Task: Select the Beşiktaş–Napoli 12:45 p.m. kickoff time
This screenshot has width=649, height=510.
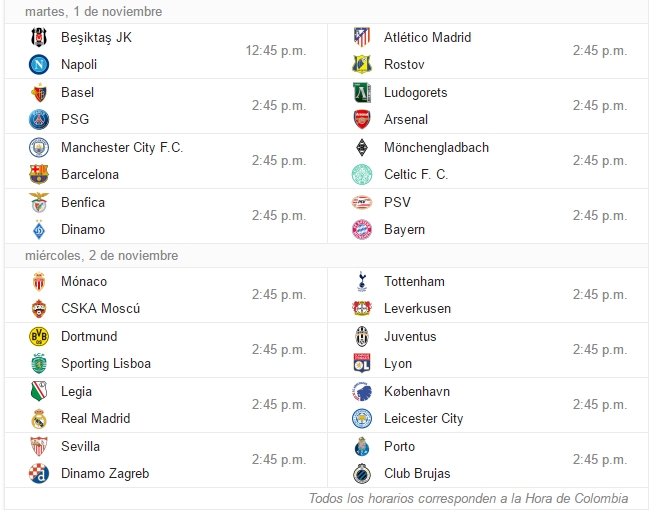Action: [276, 51]
